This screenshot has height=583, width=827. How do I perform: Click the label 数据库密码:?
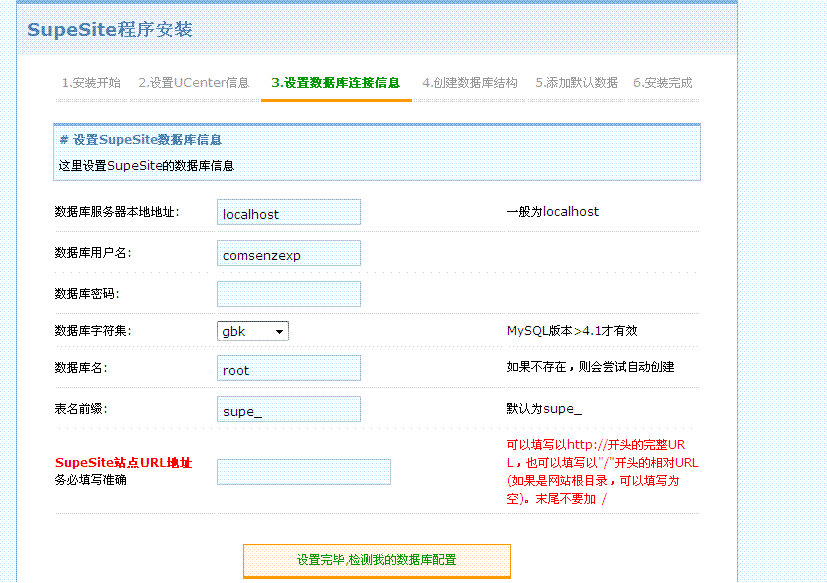click(87, 294)
